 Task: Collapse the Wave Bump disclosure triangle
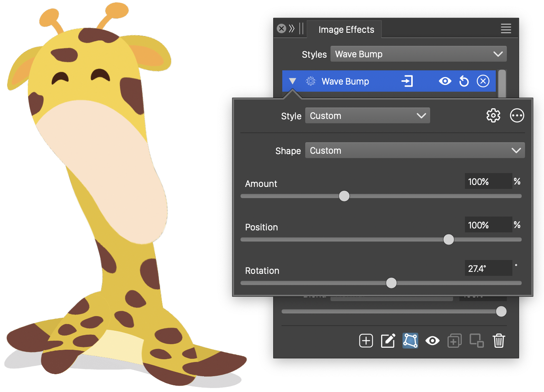point(293,81)
